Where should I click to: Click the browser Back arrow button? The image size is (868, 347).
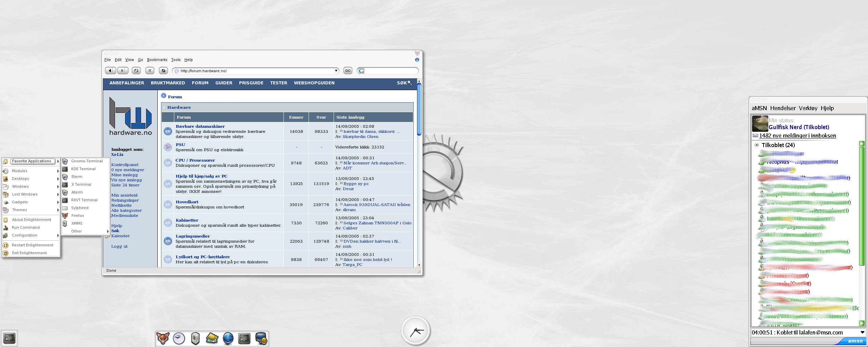coord(110,70)
